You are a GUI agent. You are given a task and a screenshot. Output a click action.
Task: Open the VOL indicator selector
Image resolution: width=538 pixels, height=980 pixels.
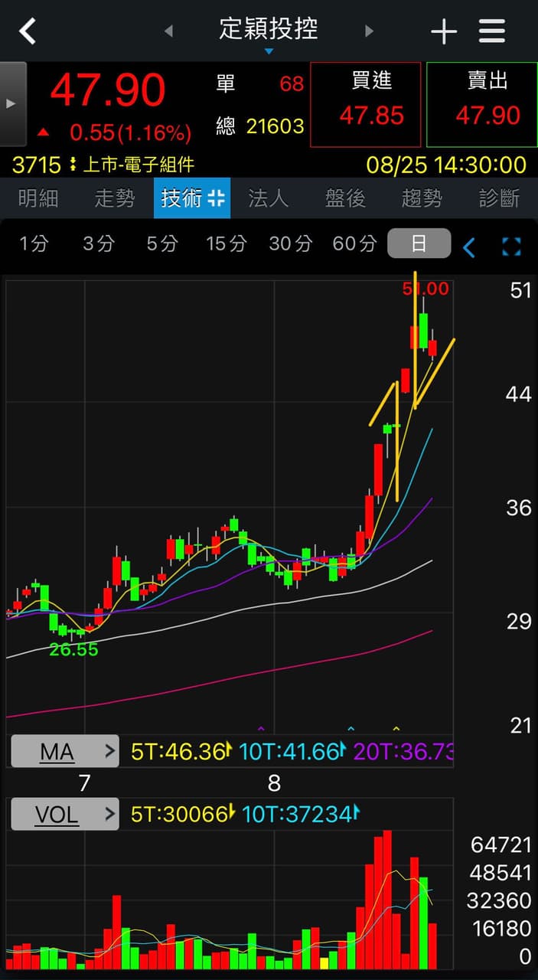(65, 814)
